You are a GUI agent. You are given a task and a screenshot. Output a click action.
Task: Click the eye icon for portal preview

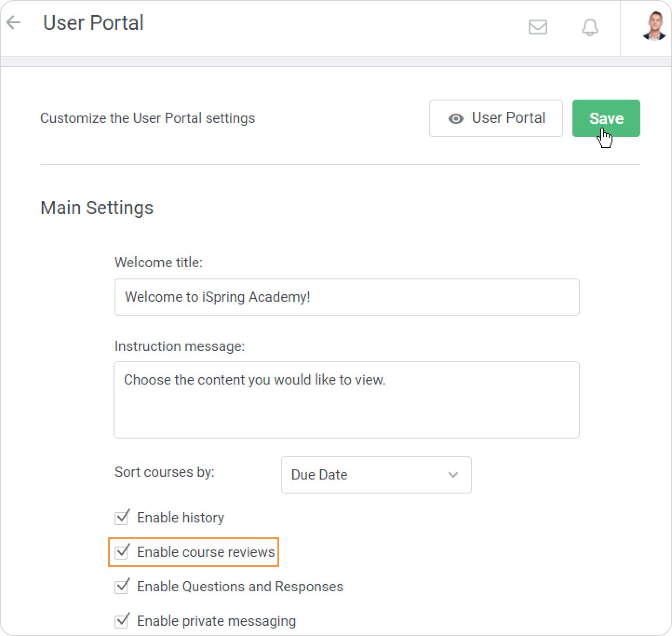pos(456,119)
